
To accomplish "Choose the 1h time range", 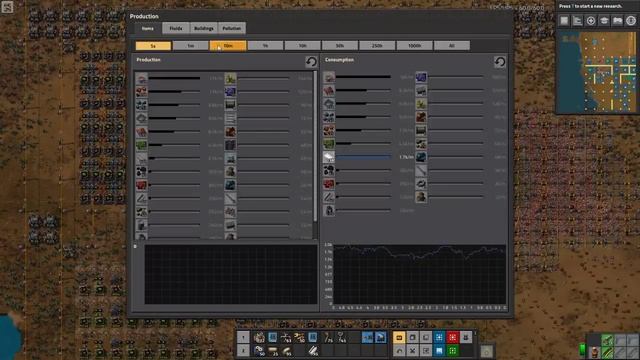I will (x=265, y=46).
